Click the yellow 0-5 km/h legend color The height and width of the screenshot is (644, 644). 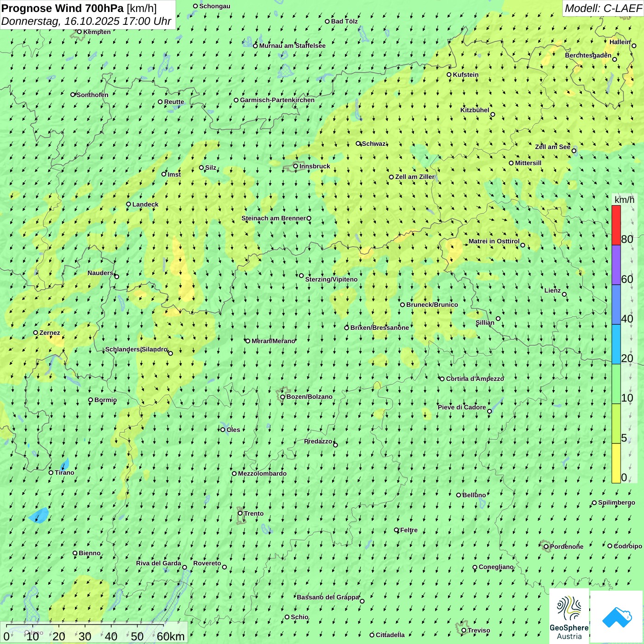click(616, 463)
